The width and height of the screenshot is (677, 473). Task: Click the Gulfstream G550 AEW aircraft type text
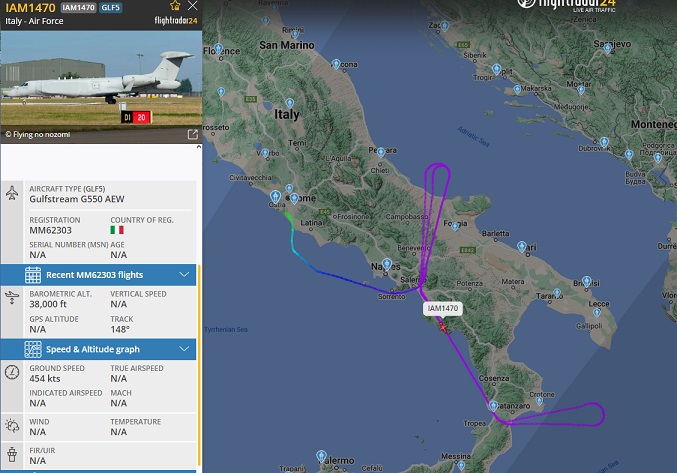coord(77,199)
